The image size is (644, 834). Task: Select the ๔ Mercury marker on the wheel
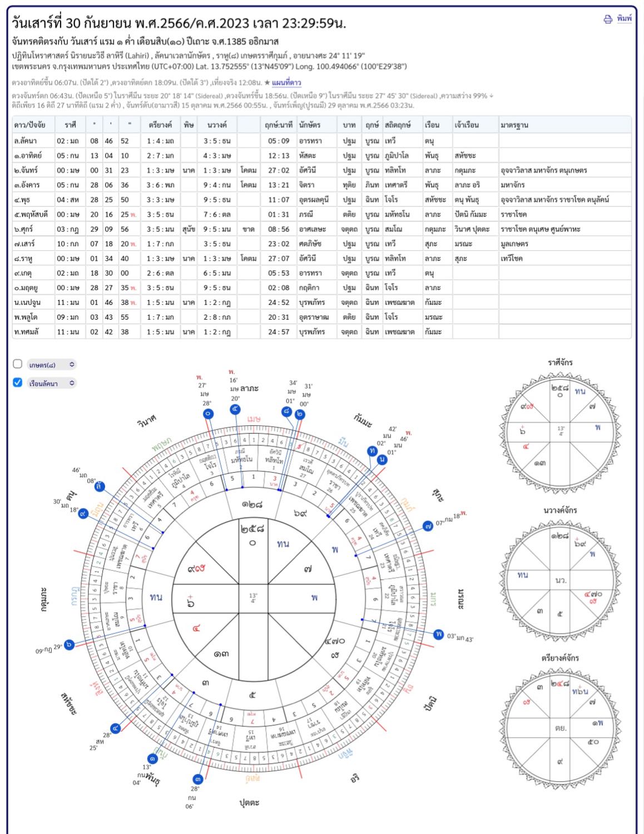116,728
